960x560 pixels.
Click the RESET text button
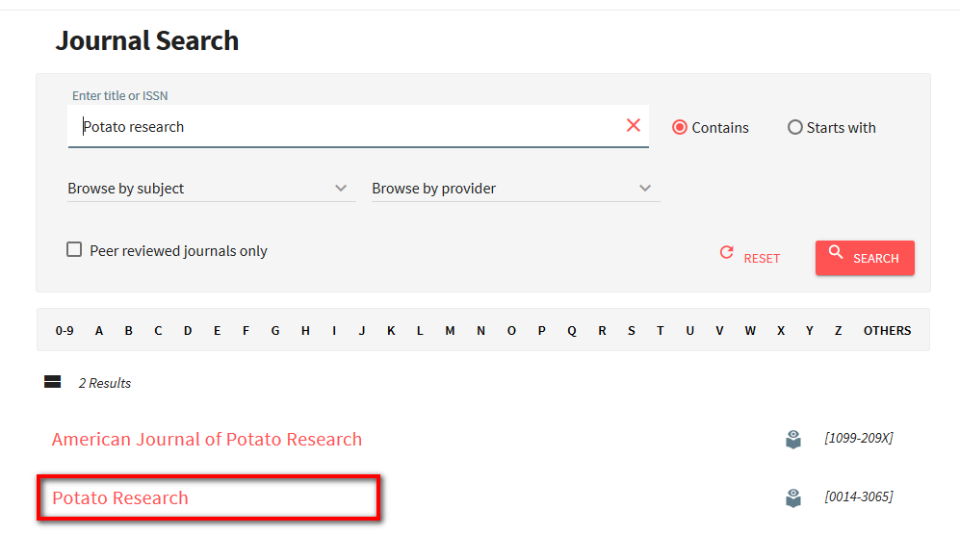pos(762,258)
